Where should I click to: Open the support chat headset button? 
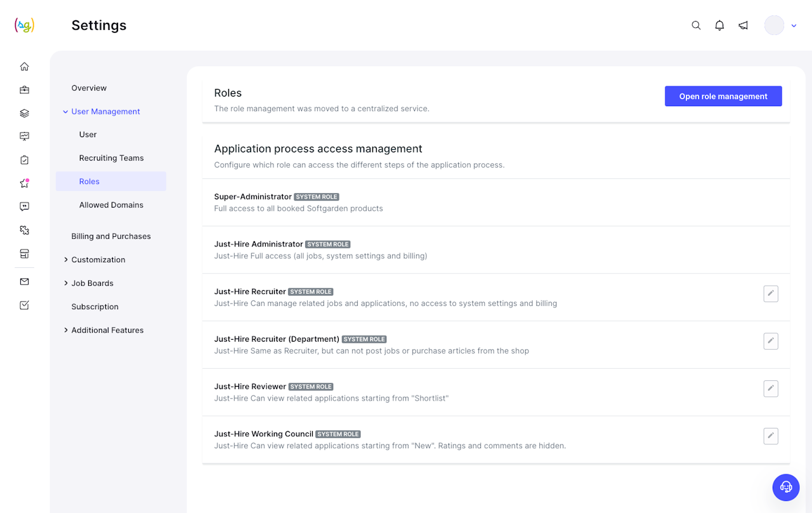click(786, 487)
